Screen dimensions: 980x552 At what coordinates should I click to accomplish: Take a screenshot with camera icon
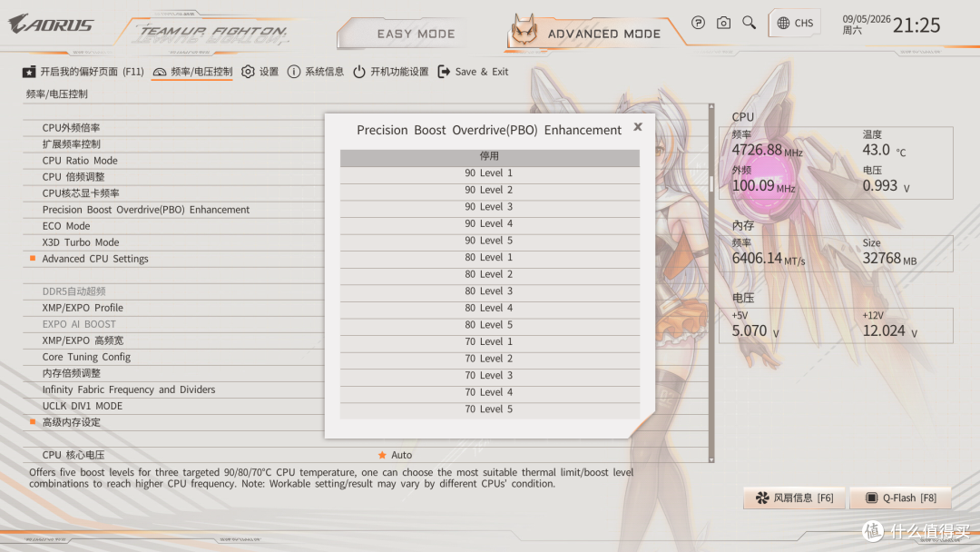tap(723, 23)
